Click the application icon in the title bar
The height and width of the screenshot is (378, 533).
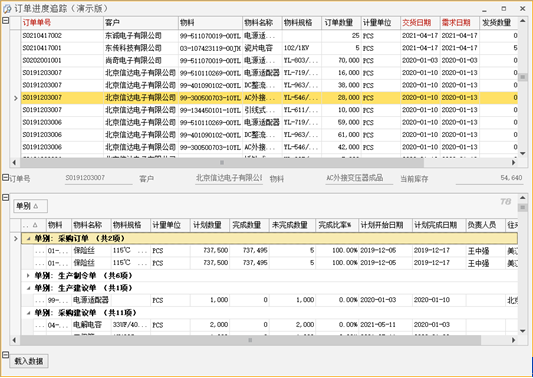pyautogui.click(x=7, y=8)
